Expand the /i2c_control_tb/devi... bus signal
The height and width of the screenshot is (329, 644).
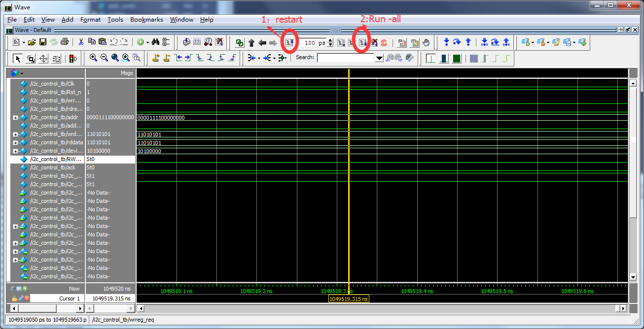pos(15,151)
